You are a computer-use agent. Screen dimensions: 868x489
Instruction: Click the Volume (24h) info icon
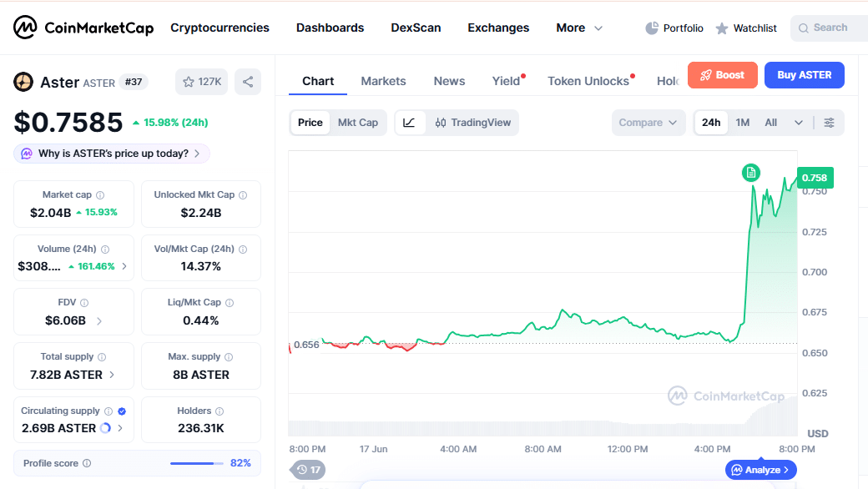(x=105, y=250)
